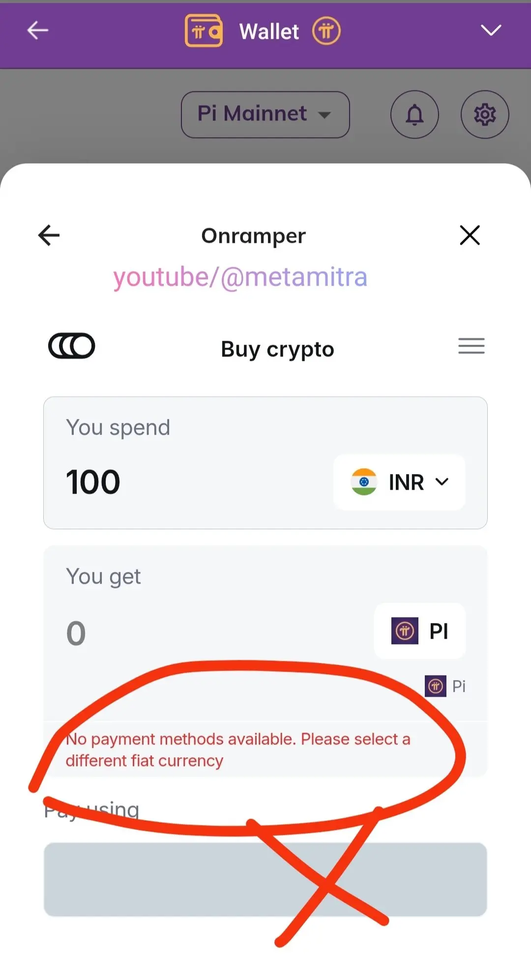
Task: Open settings gear icon
Action: 485,115
